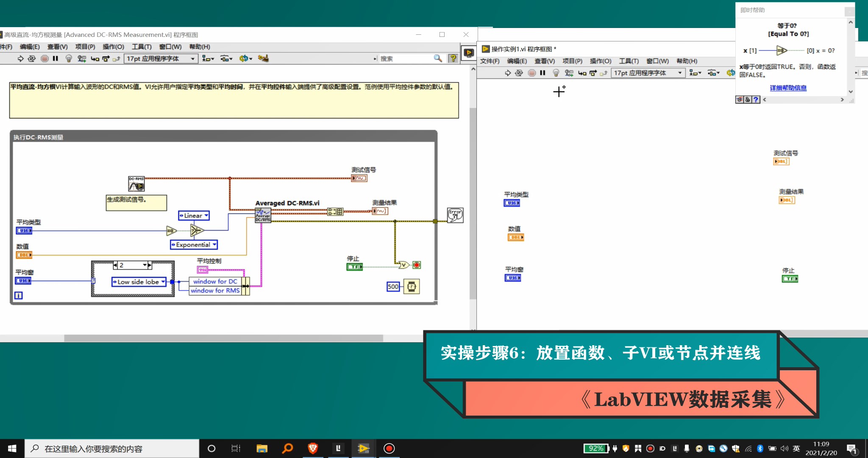Toggle Retain Wire Values in Advanced DC-RMS window
Viewport: 868px width, 458px height.
tap(82, 59)
